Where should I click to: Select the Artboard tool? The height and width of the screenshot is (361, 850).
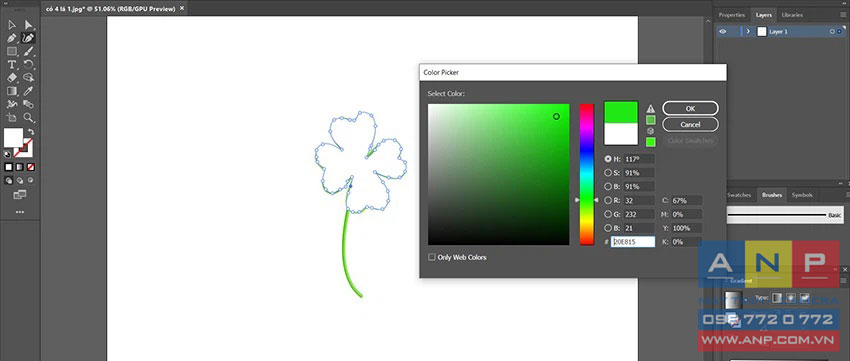[12, 118]
